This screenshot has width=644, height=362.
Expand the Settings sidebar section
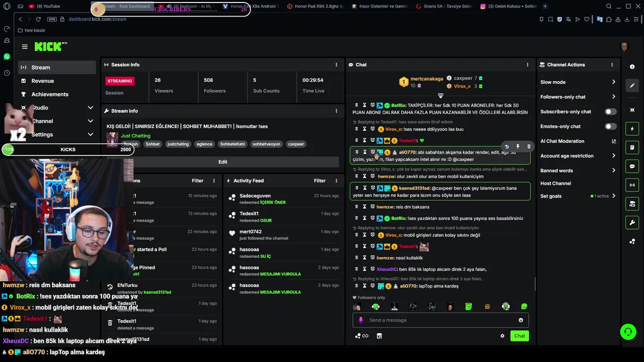(x=91, y=135)
